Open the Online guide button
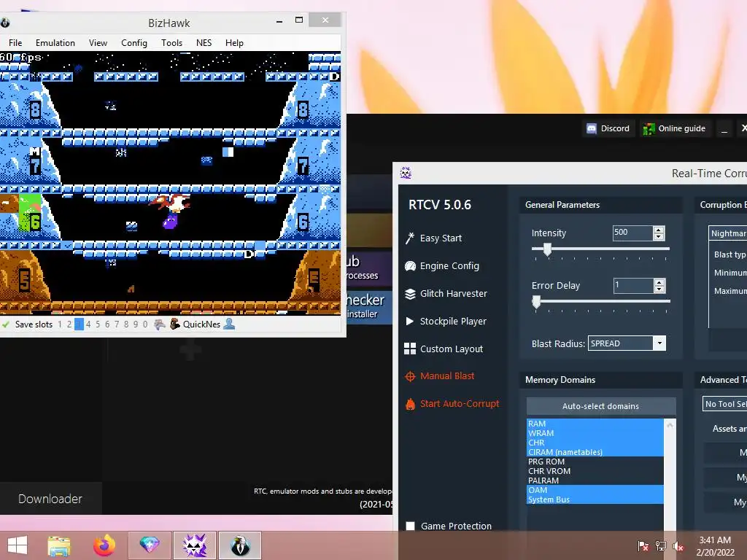The width and height of the screenshot is (747, 560). pyautogui.click(x=674, y=128)
